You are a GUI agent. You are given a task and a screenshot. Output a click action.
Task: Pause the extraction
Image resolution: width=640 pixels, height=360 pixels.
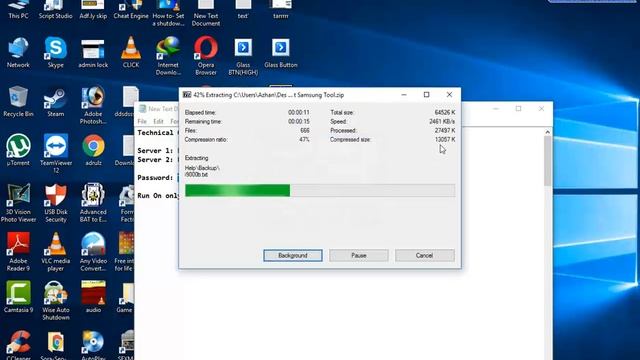[359, 256]
